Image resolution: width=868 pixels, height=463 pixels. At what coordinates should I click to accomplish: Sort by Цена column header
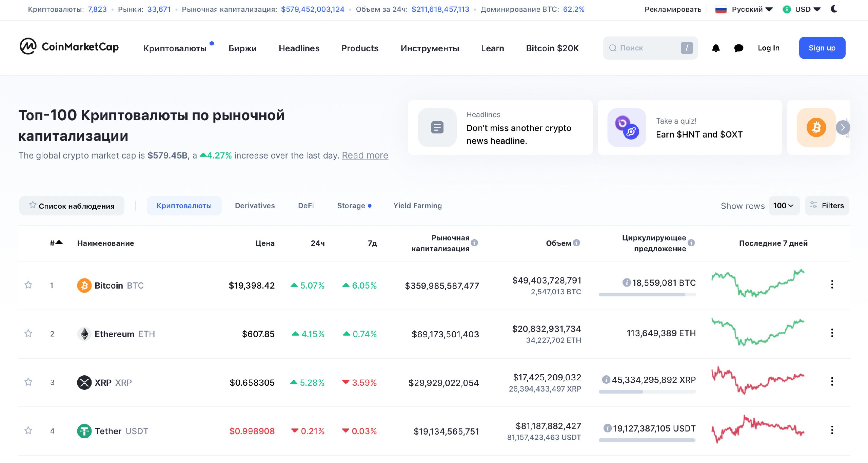tap(265, 243)
